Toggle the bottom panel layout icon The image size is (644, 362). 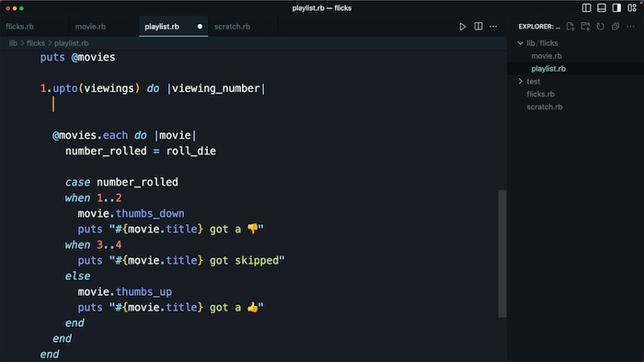coord(602,7)
